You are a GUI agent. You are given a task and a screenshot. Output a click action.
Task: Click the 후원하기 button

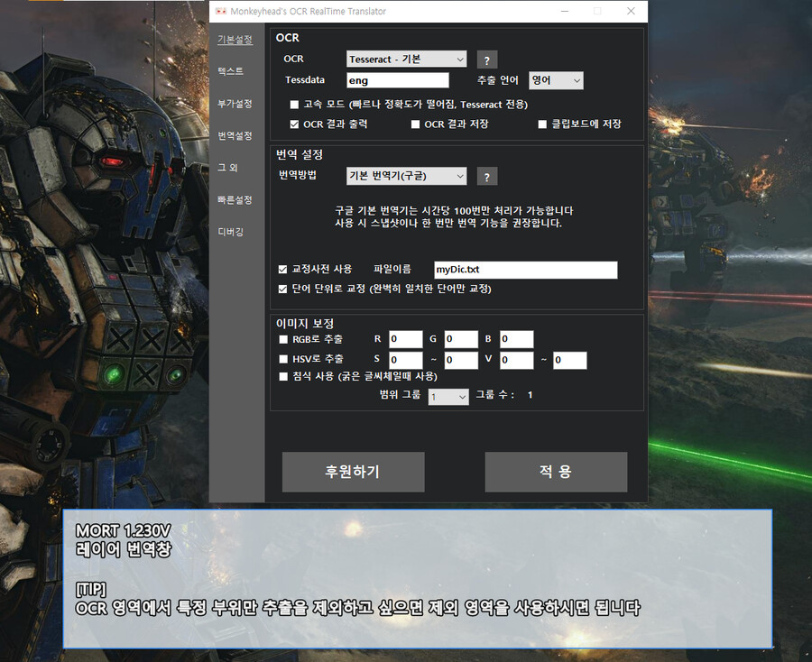[353, 472]
